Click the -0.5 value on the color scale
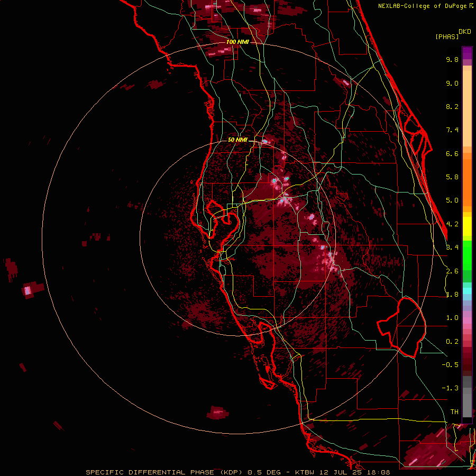This screenshot has height=476, width=476. (450, 364)
